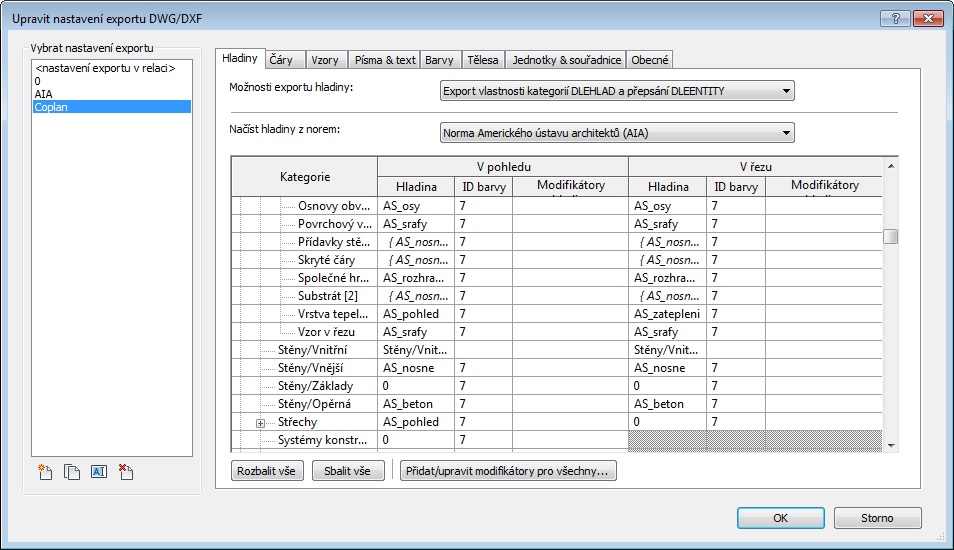This screenshot has width=954, height=550.
Task: Click Přidat/upravit modifikátory pro všechny button
Action: point(507,471)
